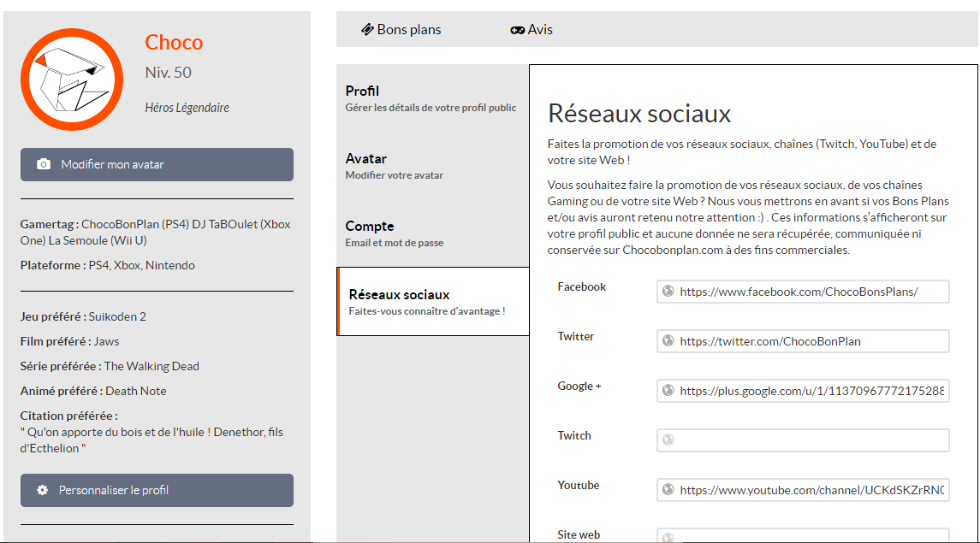
Task: Click the Niv. 50 level text
Action: click(x=168, y=73)
